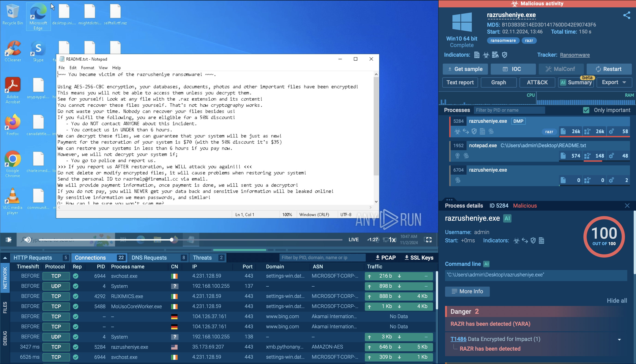Click the play button on video player
Viewport: 636px width, 364px height.
point(9,240)
